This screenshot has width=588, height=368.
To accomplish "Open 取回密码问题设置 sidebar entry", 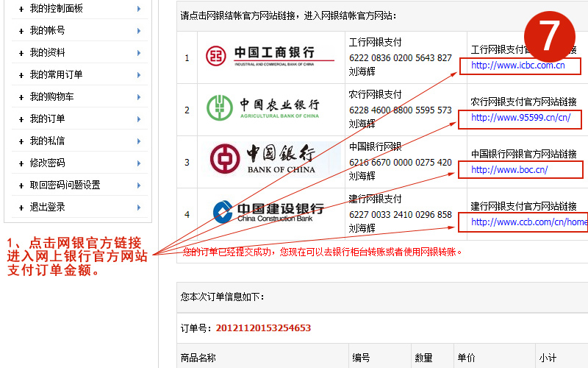I will [x=65, y=185].
